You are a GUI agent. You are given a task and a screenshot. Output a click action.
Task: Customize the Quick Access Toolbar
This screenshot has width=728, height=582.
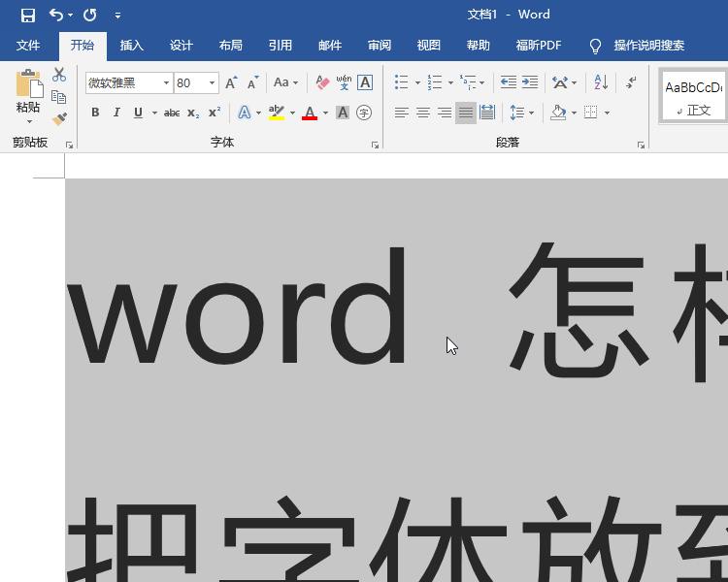tap(117, 16)
